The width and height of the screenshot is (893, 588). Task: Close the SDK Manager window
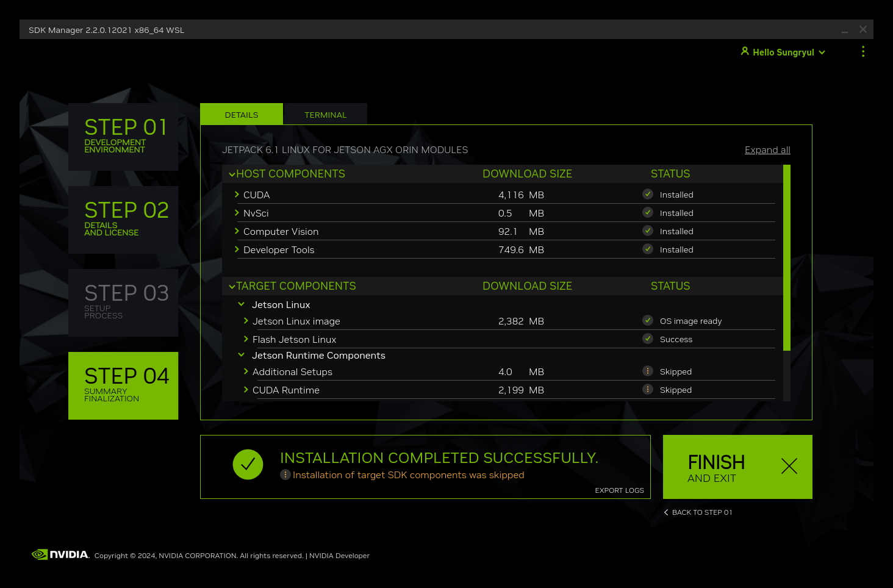point(863,29)
